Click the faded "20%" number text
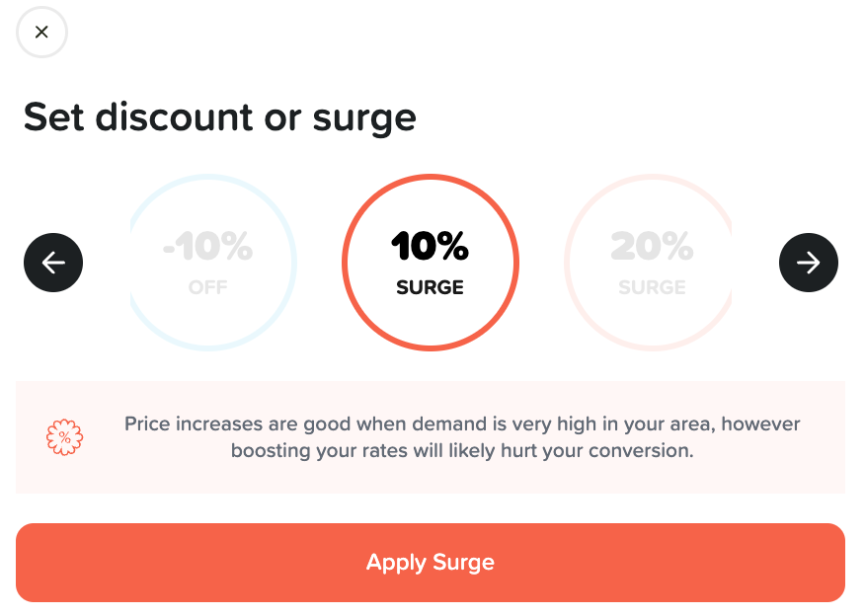 pyautogui.click(x=652, y=247)
